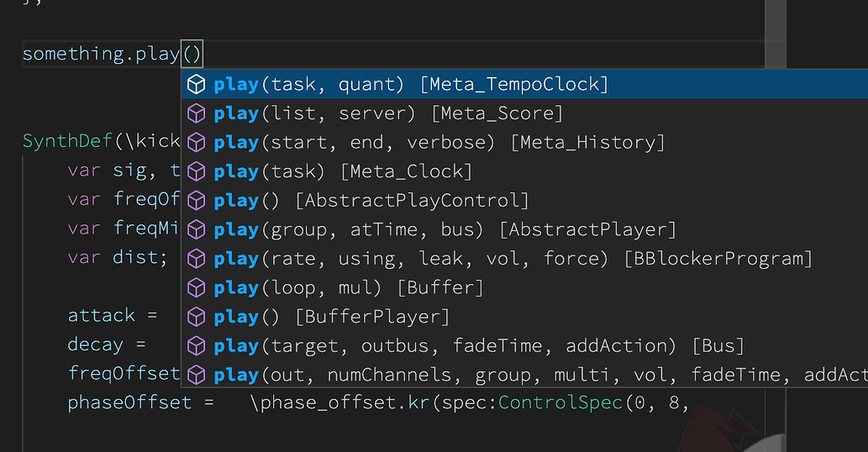This screenshot has height=452, width=868.
Task: Click the method icon of the BBlockerProgram suggestion
Action: (x=197, y=259)
